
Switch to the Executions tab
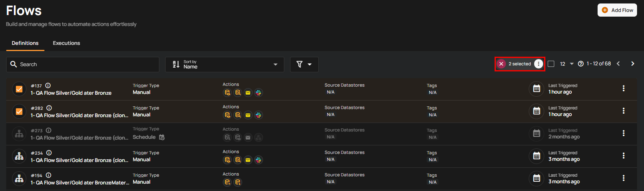(67, 43)
